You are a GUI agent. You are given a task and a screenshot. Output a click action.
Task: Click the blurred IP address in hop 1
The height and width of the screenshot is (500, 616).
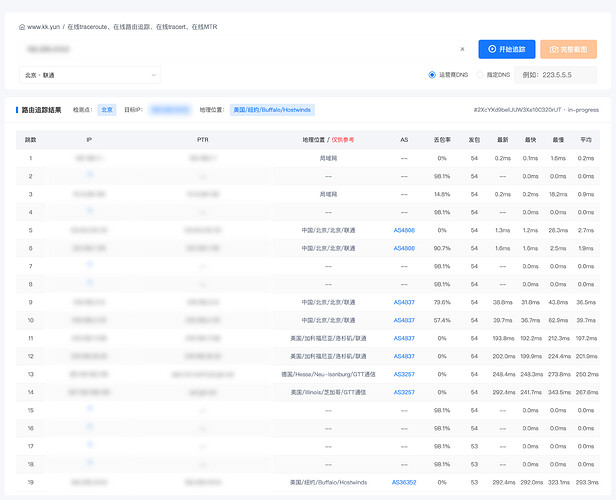pos(89,158)
